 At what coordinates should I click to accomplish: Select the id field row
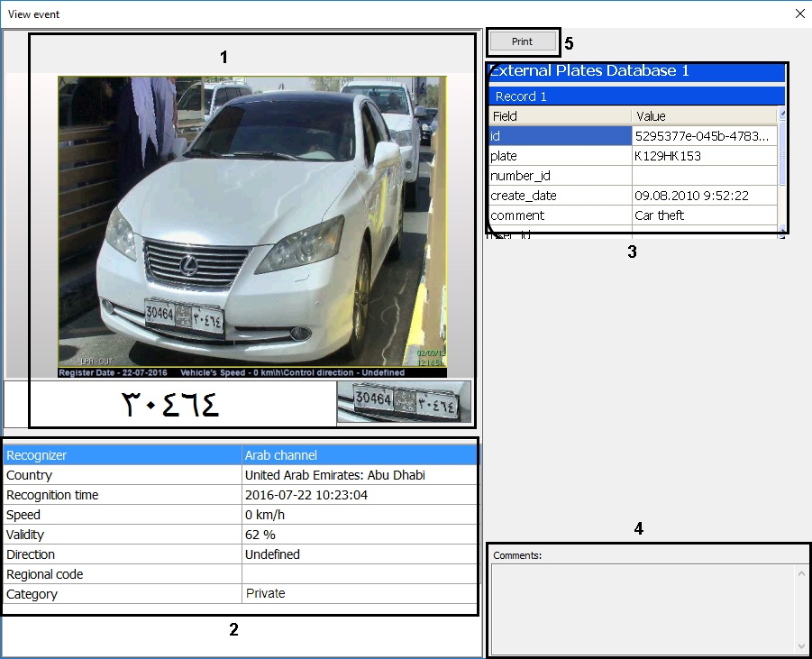[560, 136]
